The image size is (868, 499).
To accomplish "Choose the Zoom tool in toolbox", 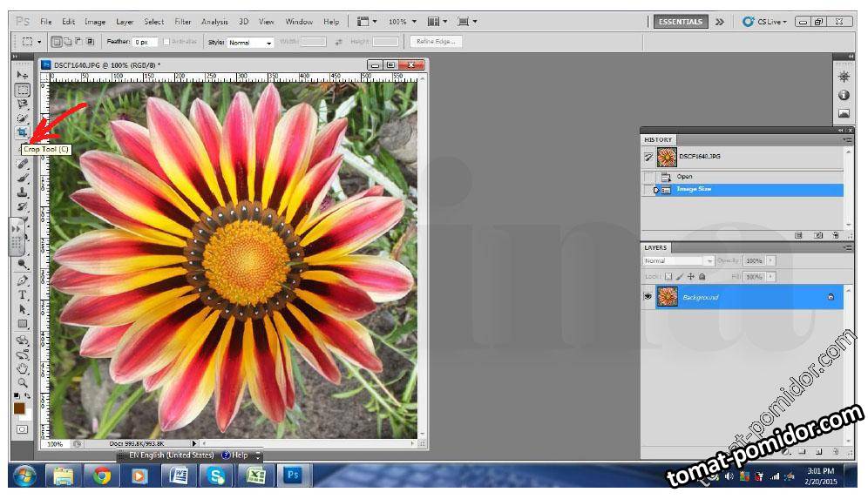I will click(23, 382).
